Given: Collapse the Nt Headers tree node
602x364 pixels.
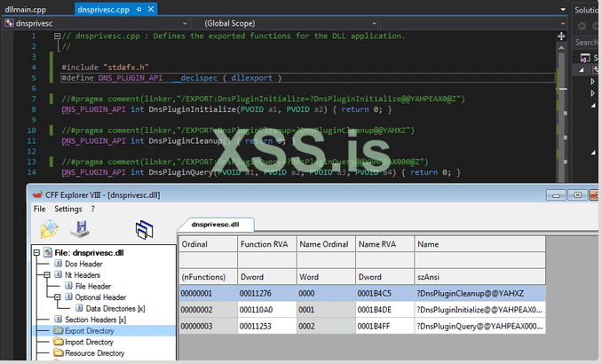Looking at the screenshot, I should point(46,275).
